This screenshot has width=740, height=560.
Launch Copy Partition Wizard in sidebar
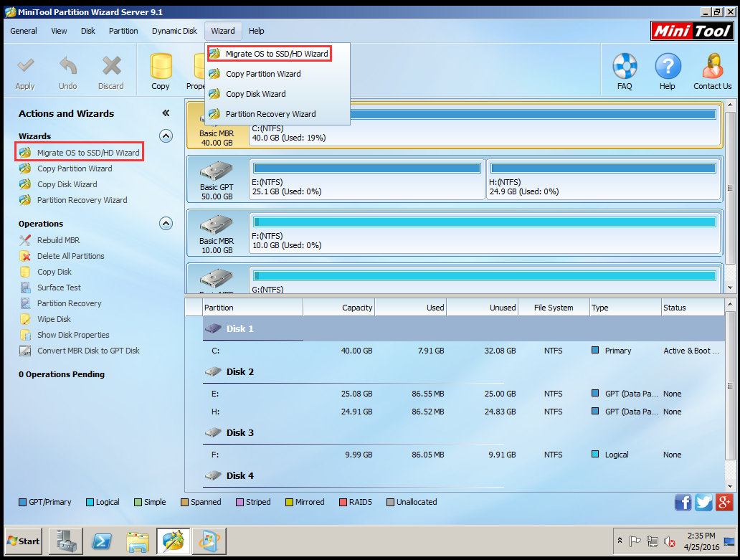coord(65,169)
